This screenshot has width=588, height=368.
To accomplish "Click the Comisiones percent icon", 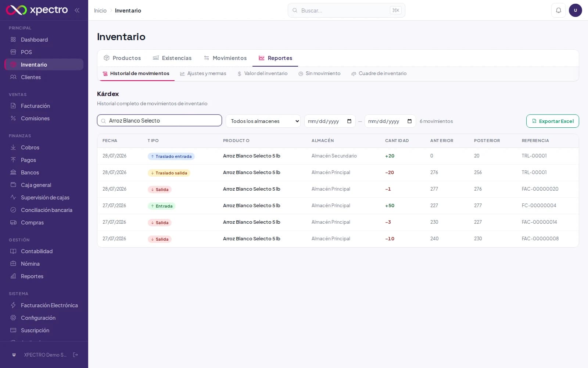I will tap(13, 118).
